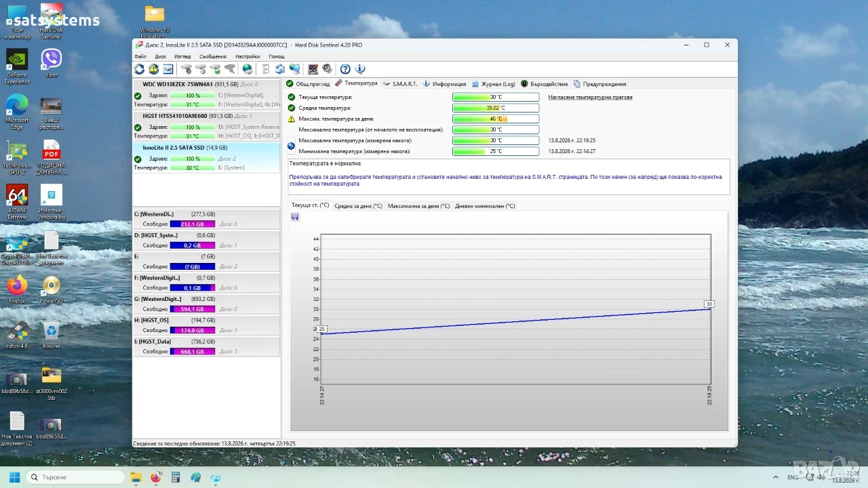Click the 212,1 GB free space bar
Image resolution: width=868 pixels, height=488 pixels.
pos(193,224)
